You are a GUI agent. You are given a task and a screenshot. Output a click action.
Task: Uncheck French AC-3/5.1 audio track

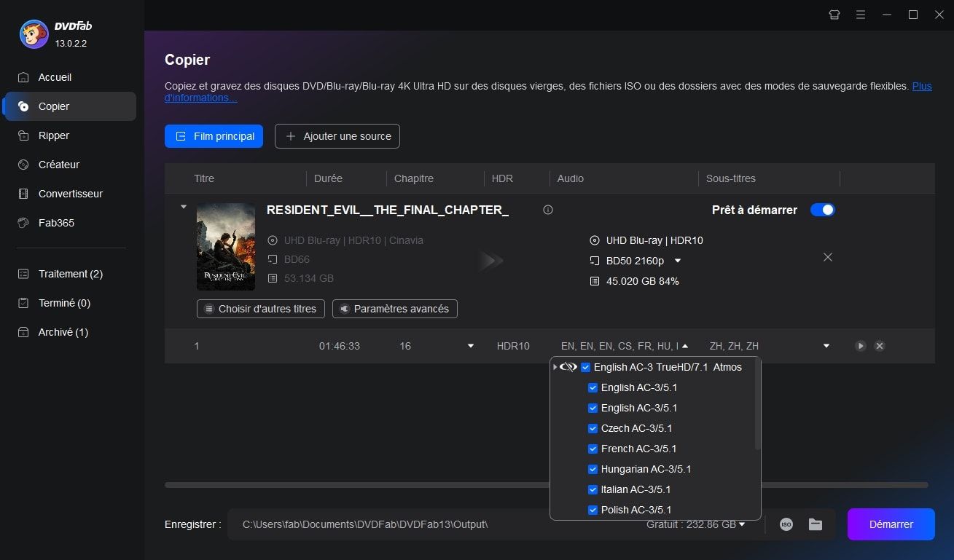[593, 449]
